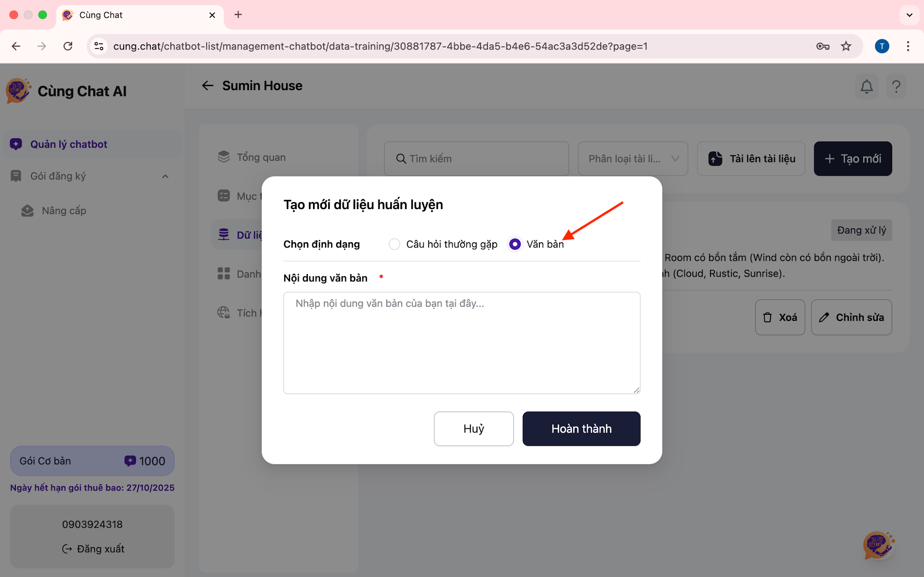Image resolution: width=924 pixels, height=577 pixels.
Task: Click the Hoàn thành button
Action: click(x=581, y=429)
